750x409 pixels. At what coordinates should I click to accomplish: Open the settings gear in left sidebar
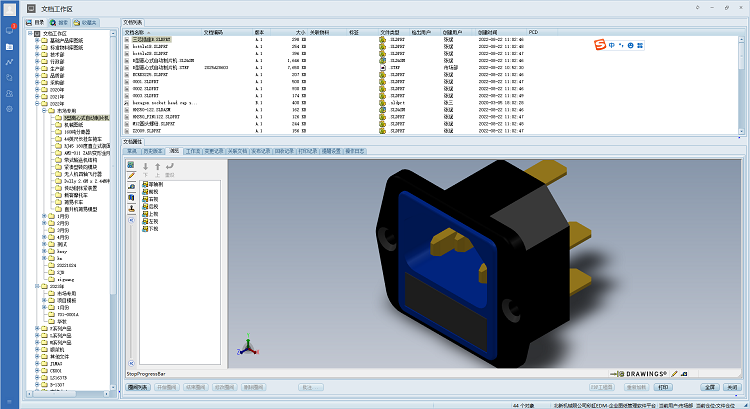point(9,108)
